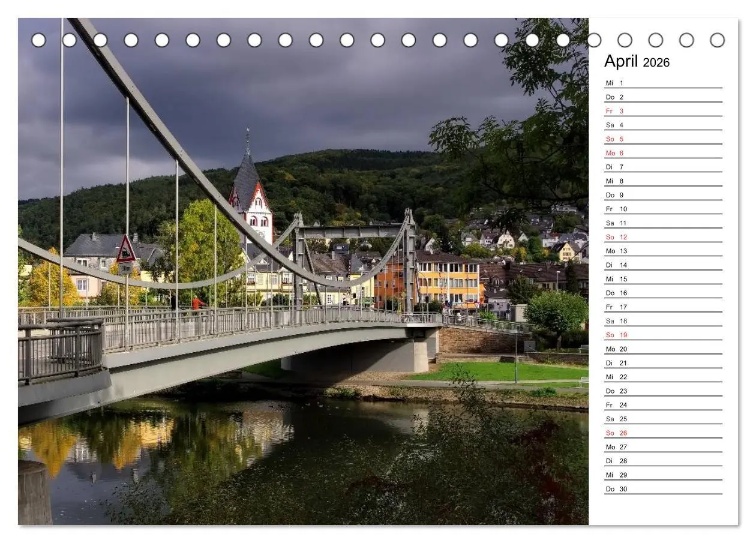Click the row "Mo 20"

click(663, 349)
